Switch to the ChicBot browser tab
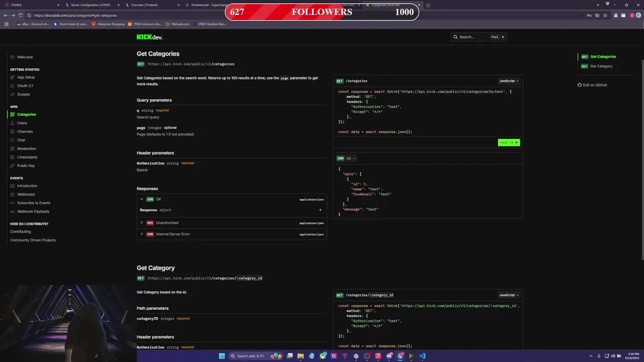Screen dimensions: 644x362 pyautogui.click(x=31, y=5)
